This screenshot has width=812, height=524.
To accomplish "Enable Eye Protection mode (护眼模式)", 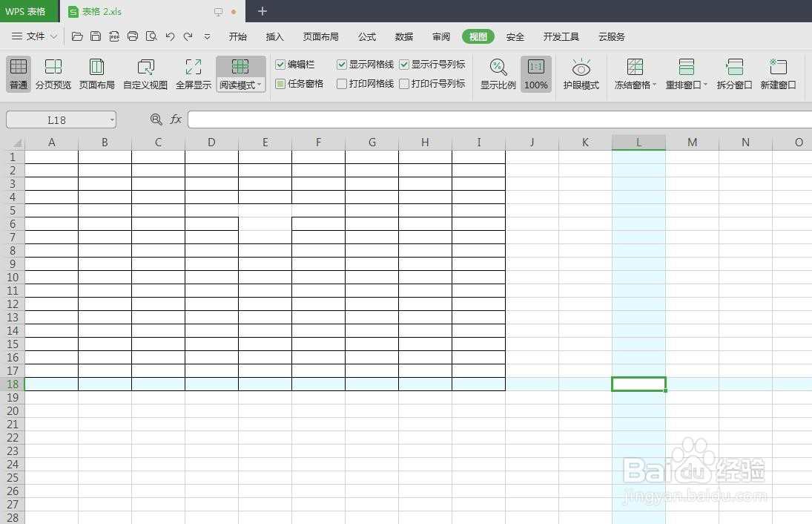I will [x=581, y=73].
